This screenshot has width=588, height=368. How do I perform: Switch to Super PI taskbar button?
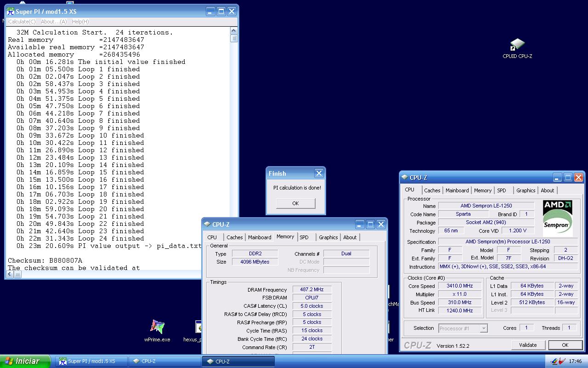click(91, 361)
